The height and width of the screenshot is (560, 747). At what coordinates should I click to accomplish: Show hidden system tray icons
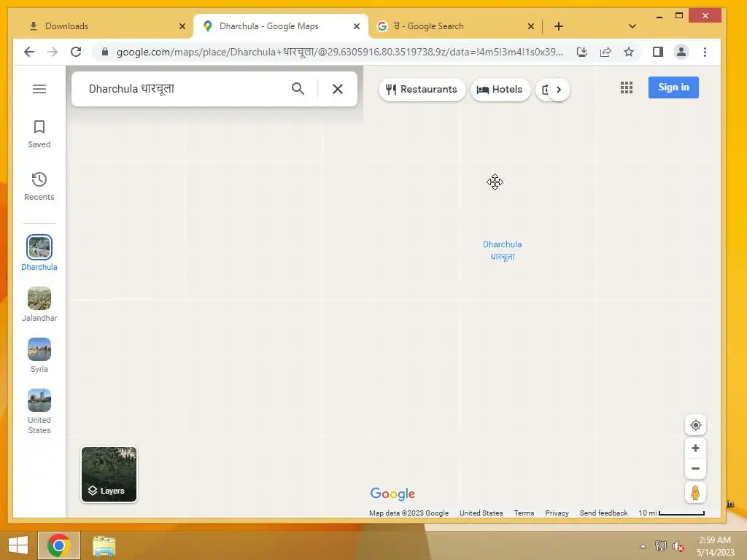(x=643, y=546)
